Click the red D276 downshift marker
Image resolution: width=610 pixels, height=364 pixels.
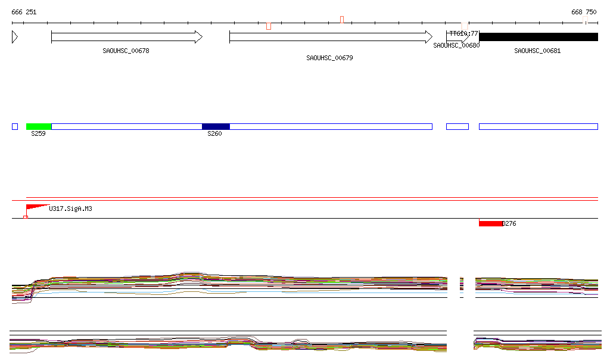[491, 223]
